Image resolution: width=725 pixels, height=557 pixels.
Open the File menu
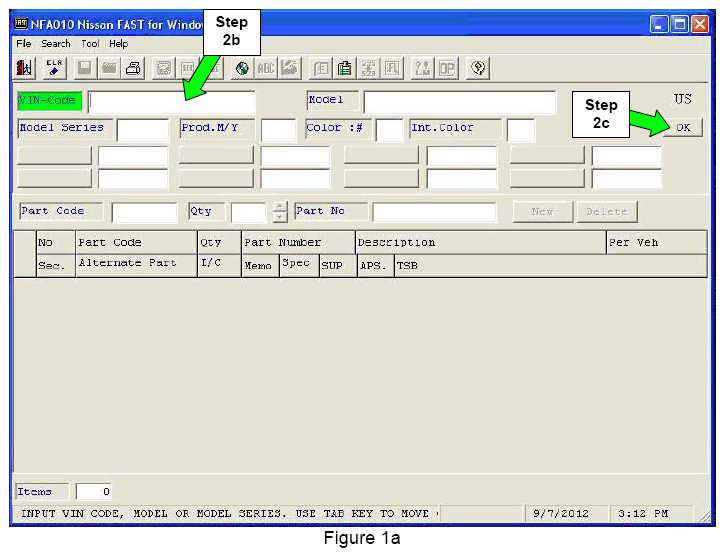(x=24, y=44)
